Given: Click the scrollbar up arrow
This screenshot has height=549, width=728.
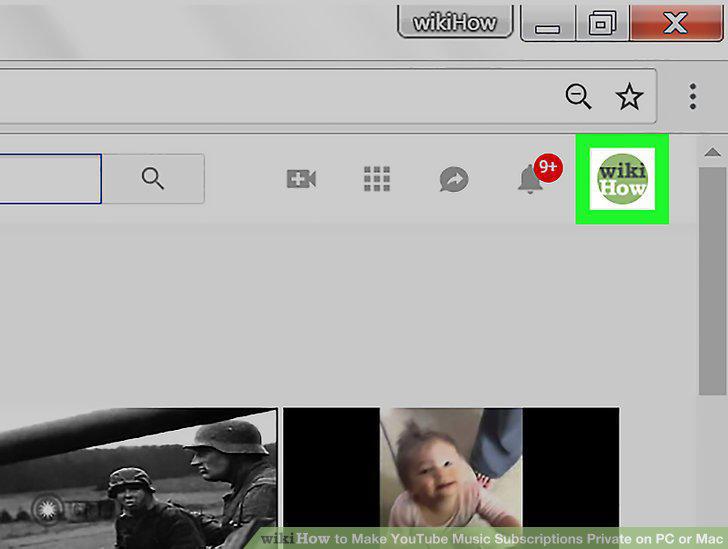Looking at the screenshot, I should point(712,152).
